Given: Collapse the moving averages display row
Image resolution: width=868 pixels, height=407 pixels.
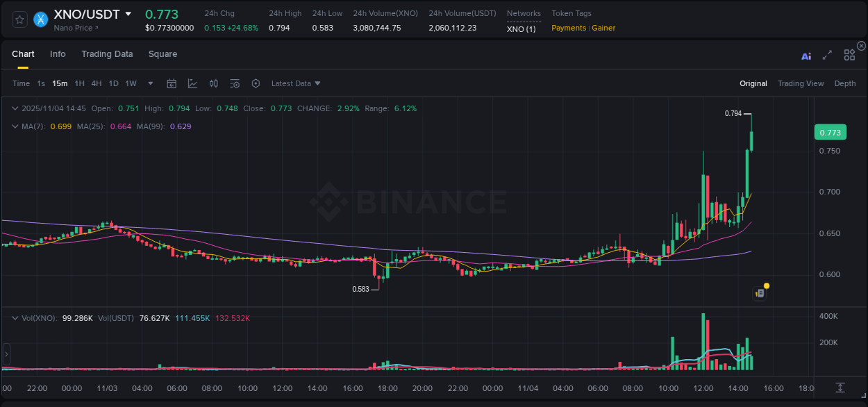Looking at the screenshot, I should pos(15,126).
